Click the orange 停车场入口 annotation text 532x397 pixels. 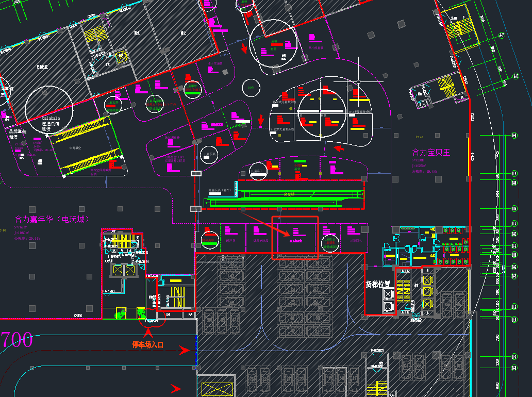click(x=148, y=344)
